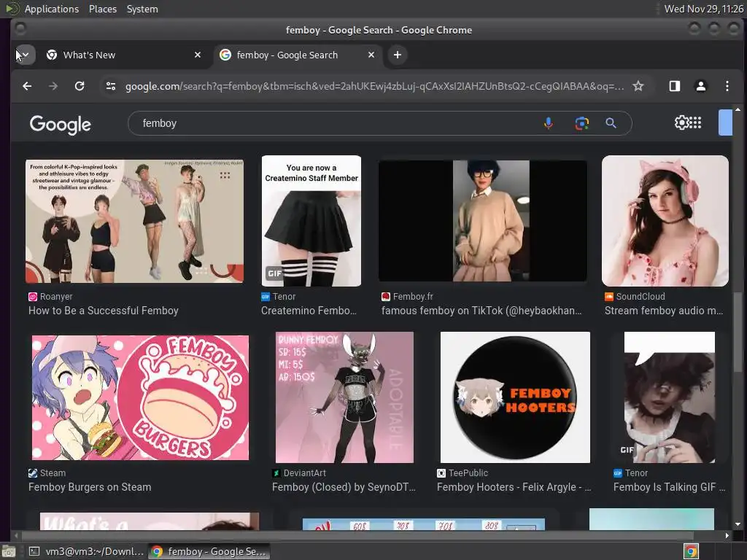The width and height of the screenshot is (747, 560).
Task: Search by image with Google Lens icon
Action: point(581,123)
